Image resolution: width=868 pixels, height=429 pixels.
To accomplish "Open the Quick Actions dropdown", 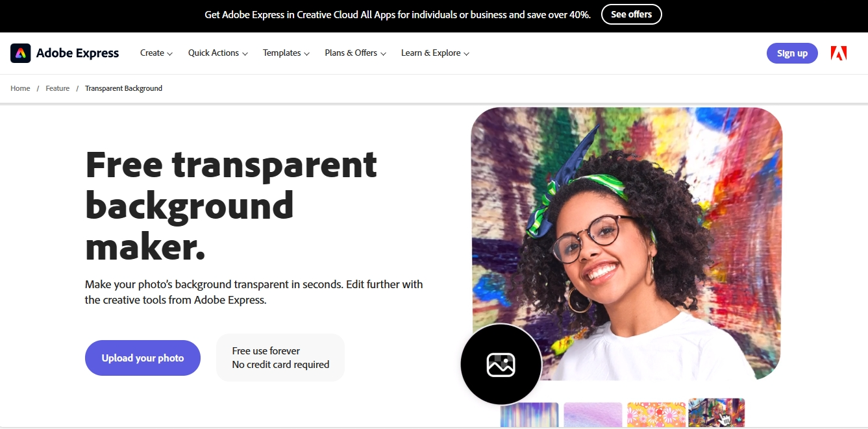I will (x=217, y=53).
